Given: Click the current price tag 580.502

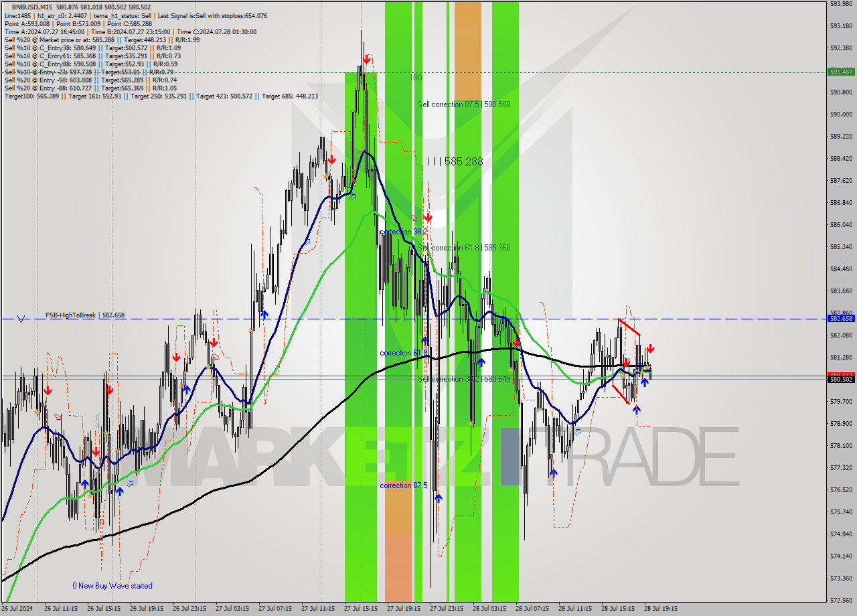Looking at the screenshot, I should (841, 379).
